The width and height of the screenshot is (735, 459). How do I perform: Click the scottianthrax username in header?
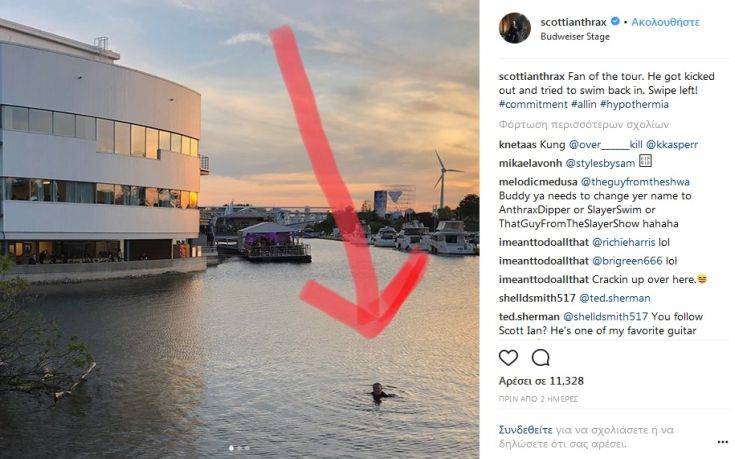[x=574, y=21]
